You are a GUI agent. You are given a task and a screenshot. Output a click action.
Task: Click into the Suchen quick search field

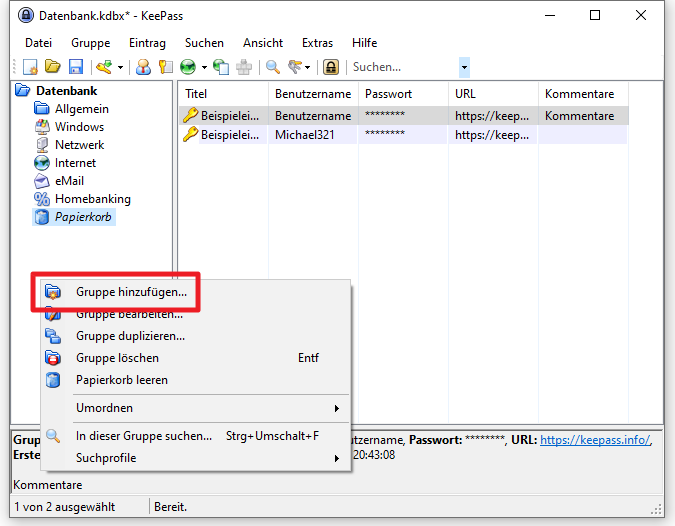[x=404, y=67]
